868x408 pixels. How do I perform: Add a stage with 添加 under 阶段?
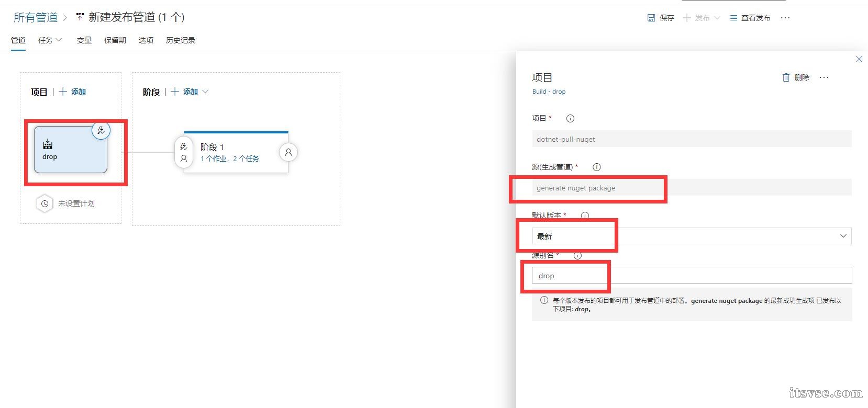(x=184, y=92)
